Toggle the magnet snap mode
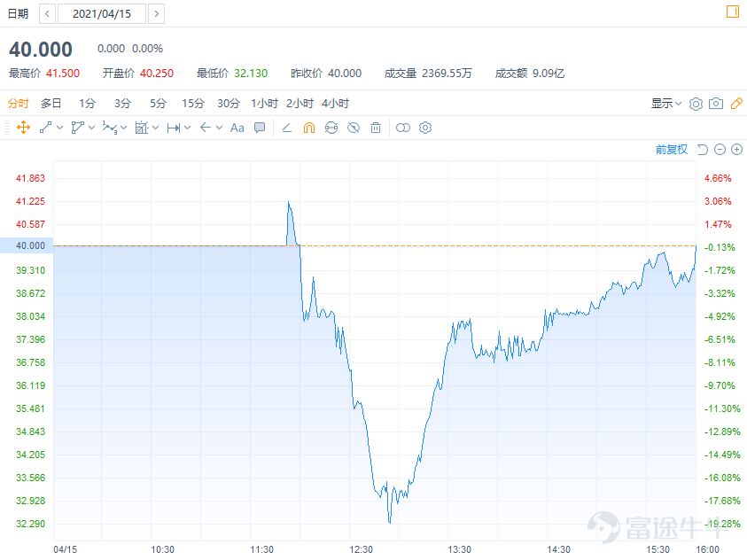 pos(309,128)
